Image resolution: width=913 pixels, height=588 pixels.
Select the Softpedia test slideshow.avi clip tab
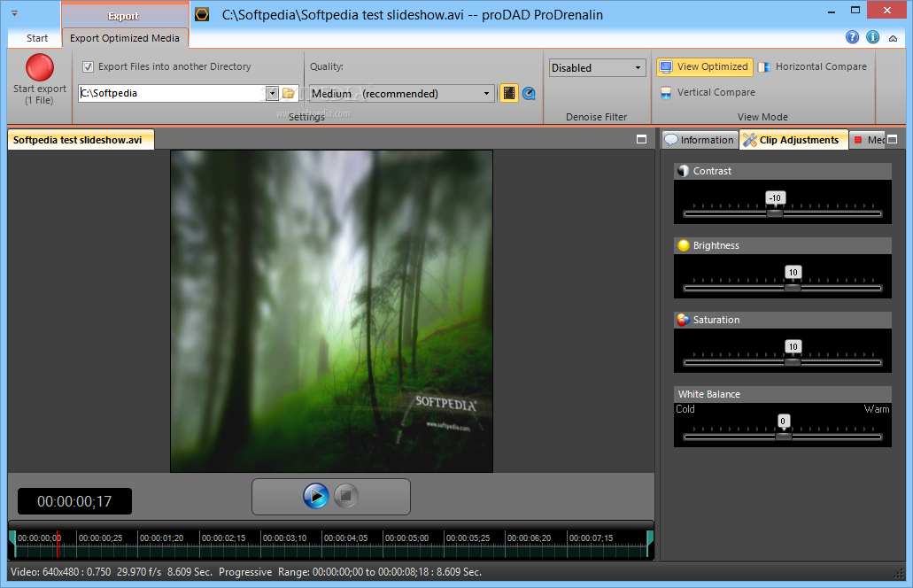(x=81, y=140)
